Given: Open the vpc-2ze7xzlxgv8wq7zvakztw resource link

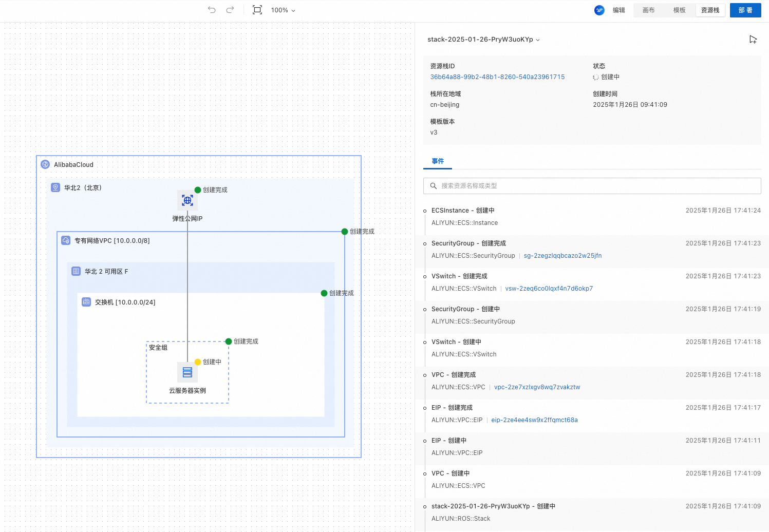Looking at the screenshot, I should click(537, 387).
